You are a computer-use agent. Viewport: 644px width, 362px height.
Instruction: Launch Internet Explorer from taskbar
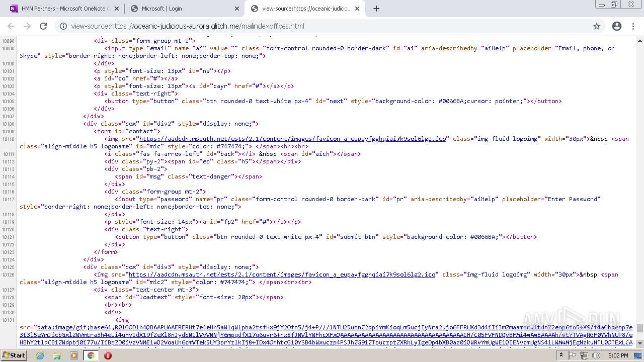pos(40,355)
